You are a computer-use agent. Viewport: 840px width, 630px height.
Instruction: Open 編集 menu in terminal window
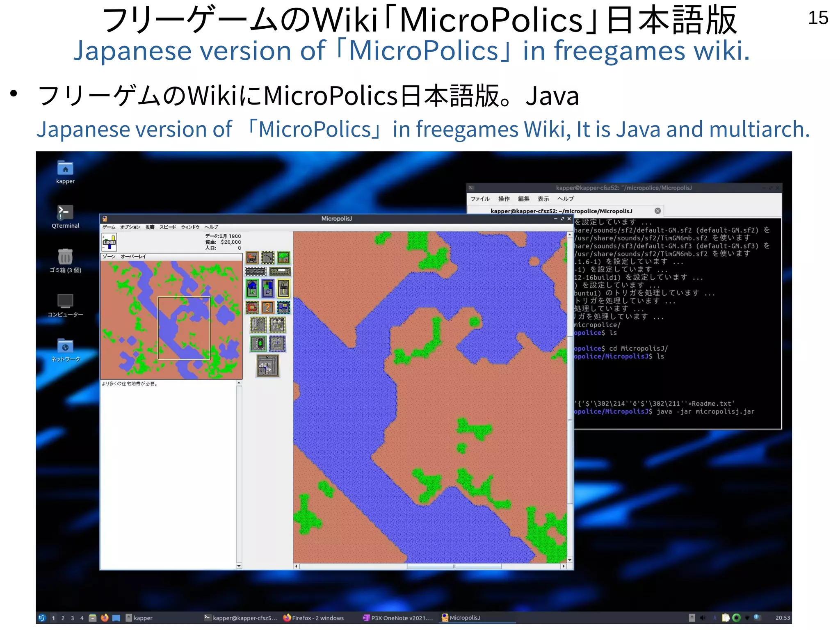pyautogui.click(x=523, y=199)
